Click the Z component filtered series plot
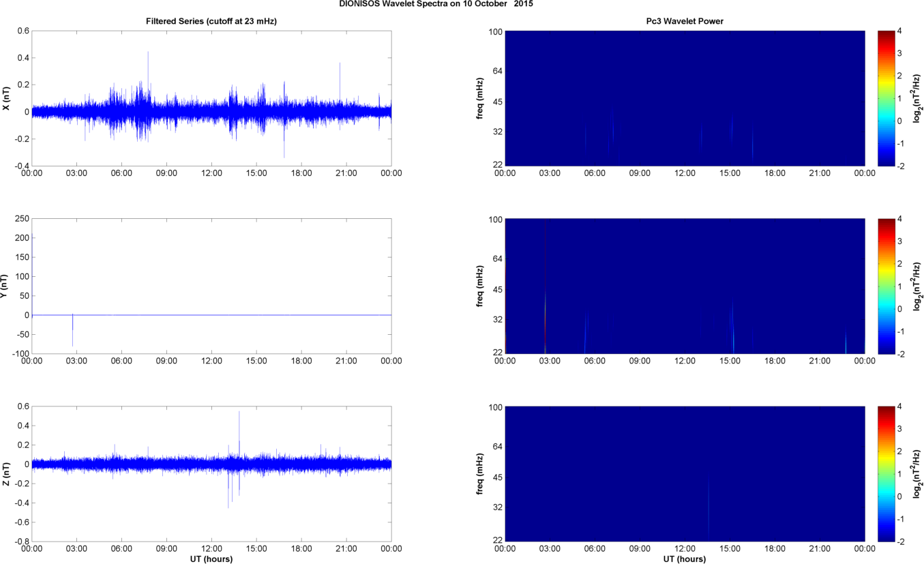 pos(211,474)
